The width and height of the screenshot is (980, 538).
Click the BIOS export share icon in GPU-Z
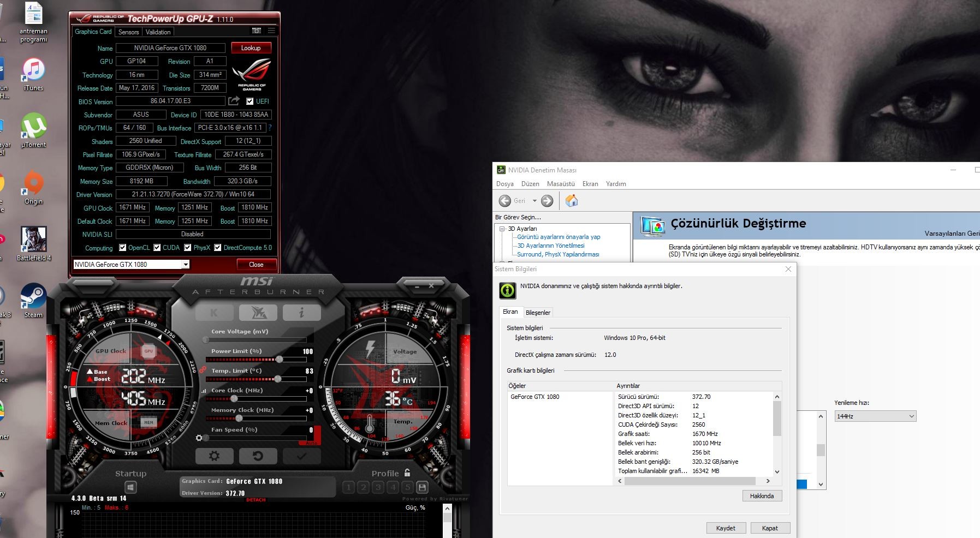234,101
